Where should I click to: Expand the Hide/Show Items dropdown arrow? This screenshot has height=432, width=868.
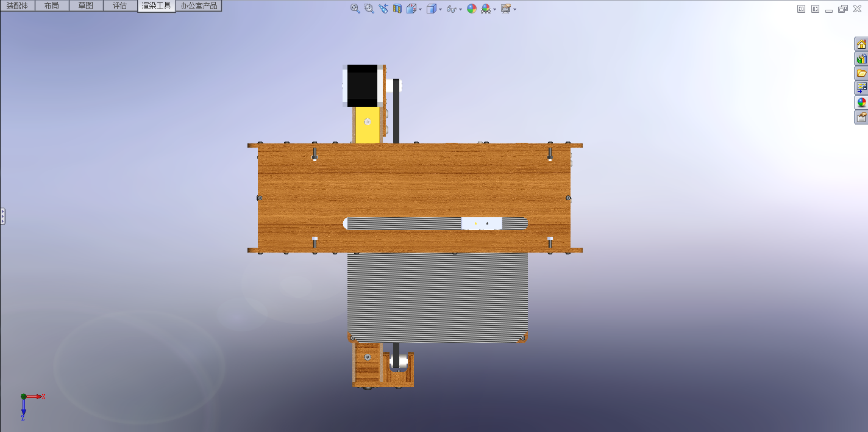(x=460, y=9)
